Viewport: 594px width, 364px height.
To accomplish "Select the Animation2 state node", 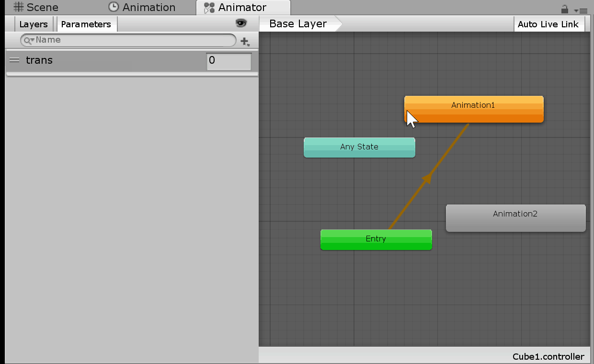I will [515, 218].
